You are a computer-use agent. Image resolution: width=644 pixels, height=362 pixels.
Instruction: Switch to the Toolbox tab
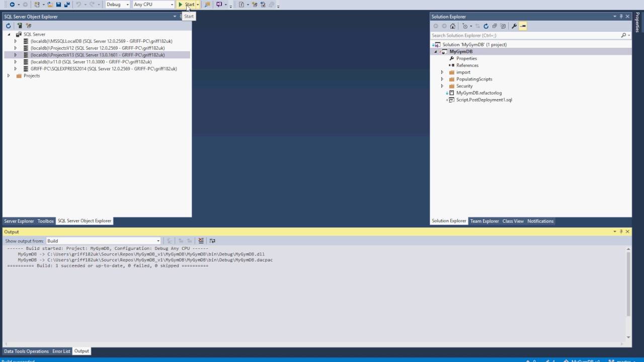pos(45,221)
